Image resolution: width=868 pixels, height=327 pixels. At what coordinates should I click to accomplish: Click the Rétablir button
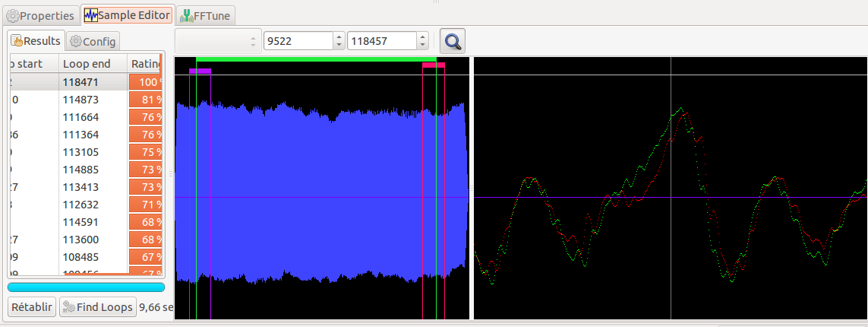[32, 306]
